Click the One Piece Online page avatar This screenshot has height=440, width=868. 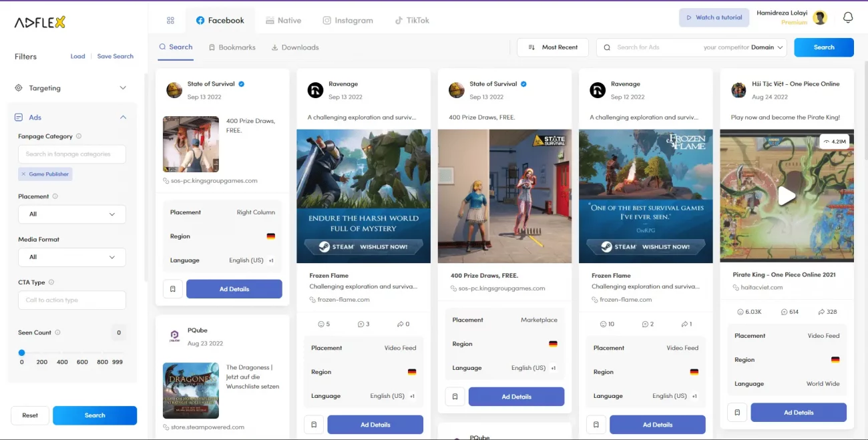point(738,90)
